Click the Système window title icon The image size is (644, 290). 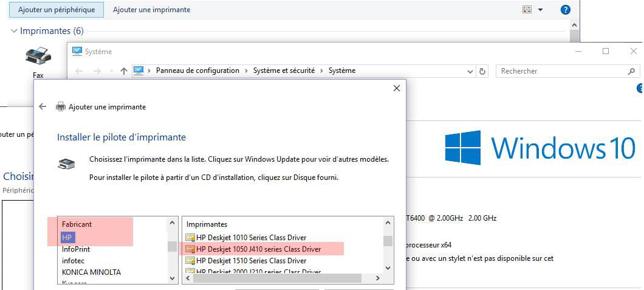pyautogui.click(x=77, y=51)
